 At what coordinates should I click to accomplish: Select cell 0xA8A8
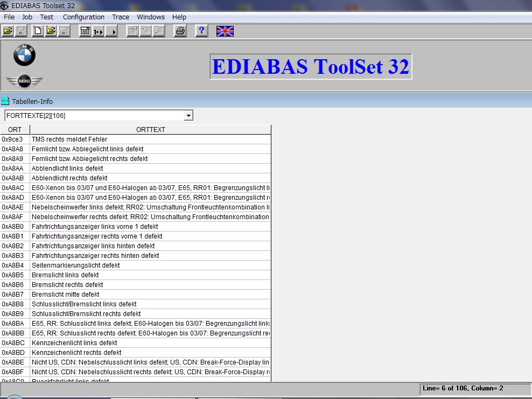(15, 149)
